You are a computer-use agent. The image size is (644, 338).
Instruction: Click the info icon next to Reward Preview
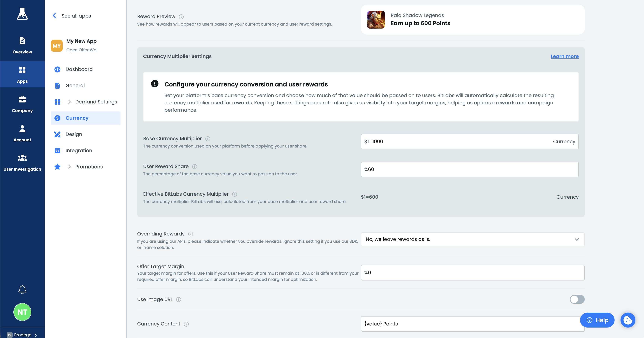pos(181,17)
